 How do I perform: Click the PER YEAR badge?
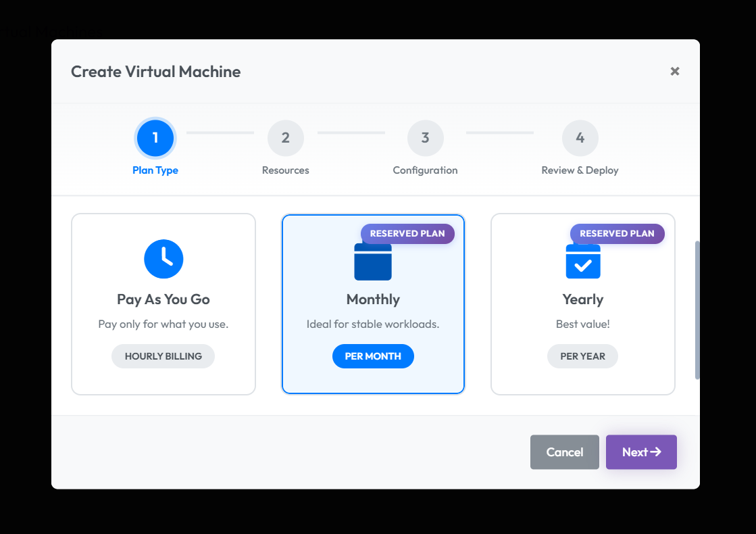582,356
